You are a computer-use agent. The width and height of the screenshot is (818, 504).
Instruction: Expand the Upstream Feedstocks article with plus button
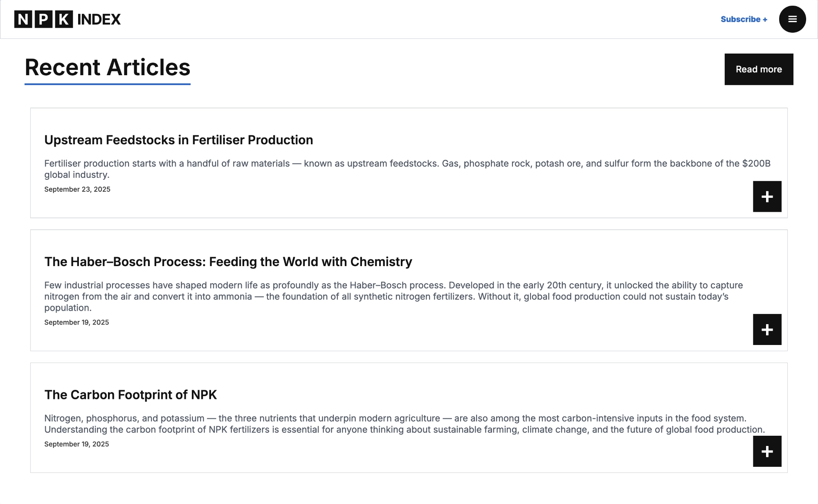pos(767,197)
